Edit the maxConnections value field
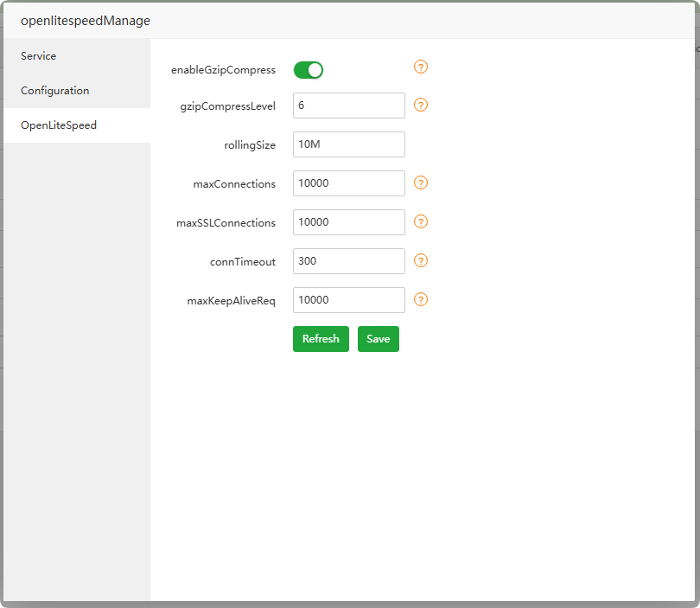Screen dimensions: 700x608 [348, 183]
